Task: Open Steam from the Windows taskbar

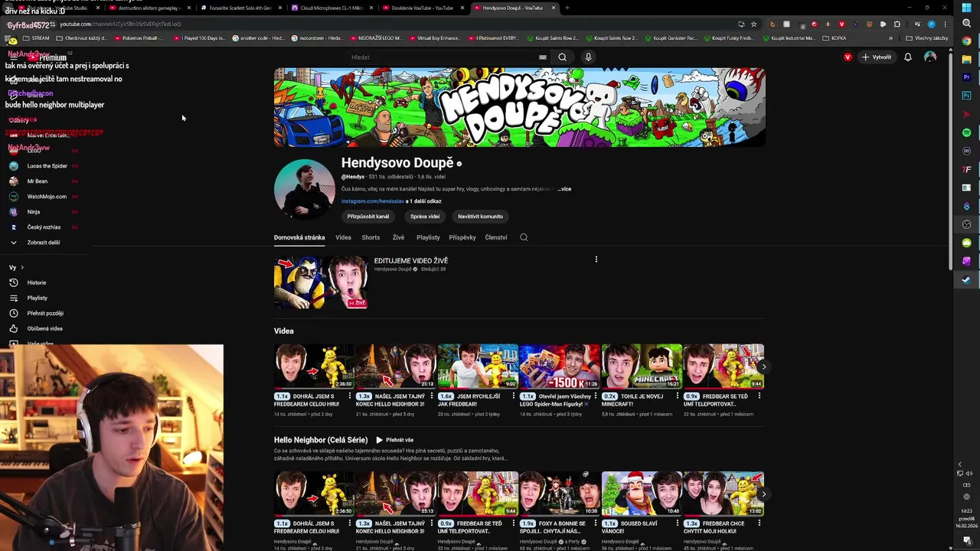Action: pos(966,279)
